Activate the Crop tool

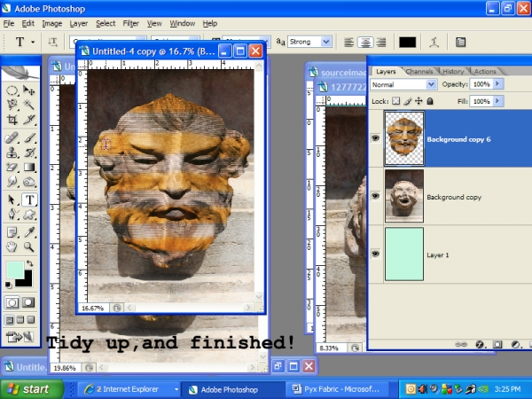(x=12, y=120)
